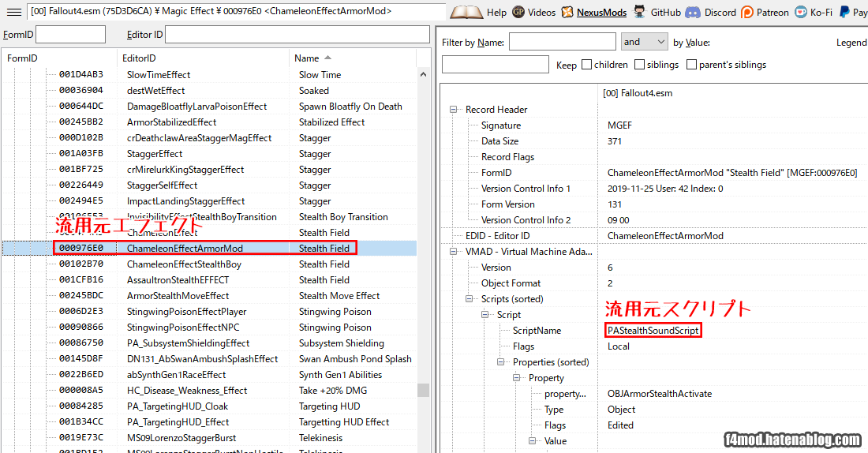Click the Help book icon
Image resolution: width=868 pixels, height=453 pixels.
[466, 12]
